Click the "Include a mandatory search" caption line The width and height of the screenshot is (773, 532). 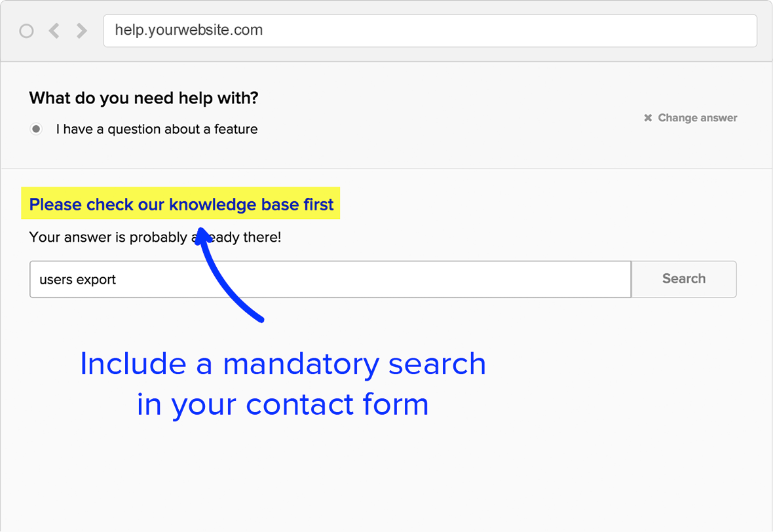[282, 364]
